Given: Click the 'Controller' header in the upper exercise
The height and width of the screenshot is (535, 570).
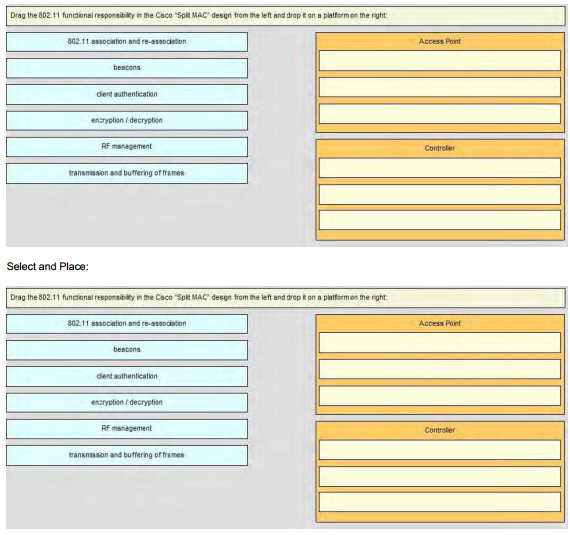Looking at the screenshot, I should [x=440, y=148].
